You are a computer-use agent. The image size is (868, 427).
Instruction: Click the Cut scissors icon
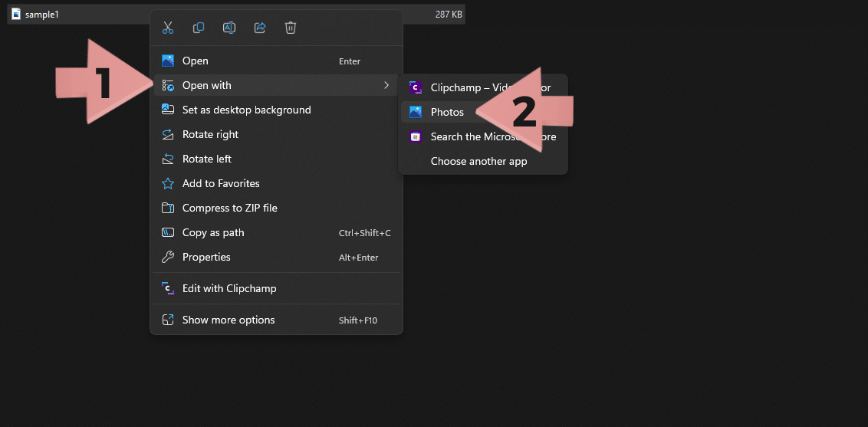point(168,28)
